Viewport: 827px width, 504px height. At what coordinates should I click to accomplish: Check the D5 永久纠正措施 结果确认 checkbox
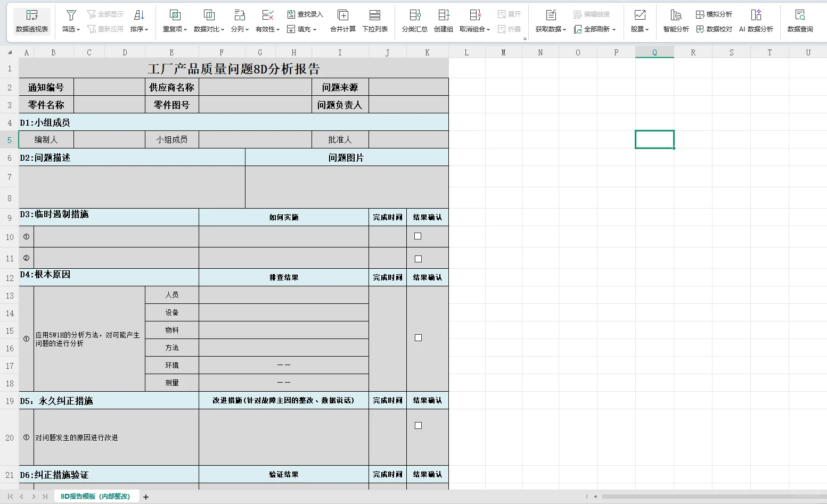coord(419,426)
